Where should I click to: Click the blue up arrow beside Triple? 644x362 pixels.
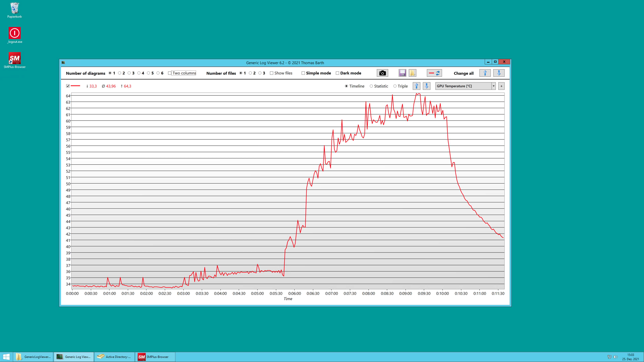(416, 86)
